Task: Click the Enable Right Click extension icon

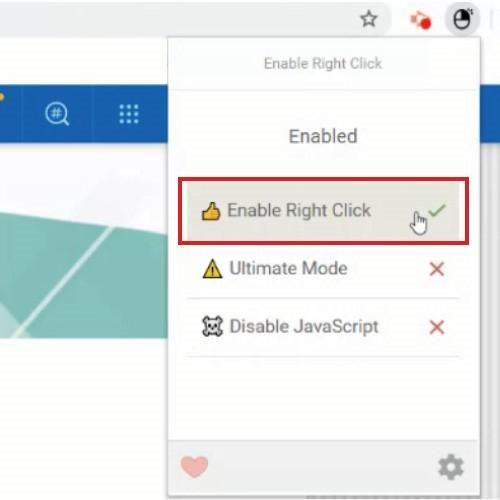Action: click(x=463, y=19)
